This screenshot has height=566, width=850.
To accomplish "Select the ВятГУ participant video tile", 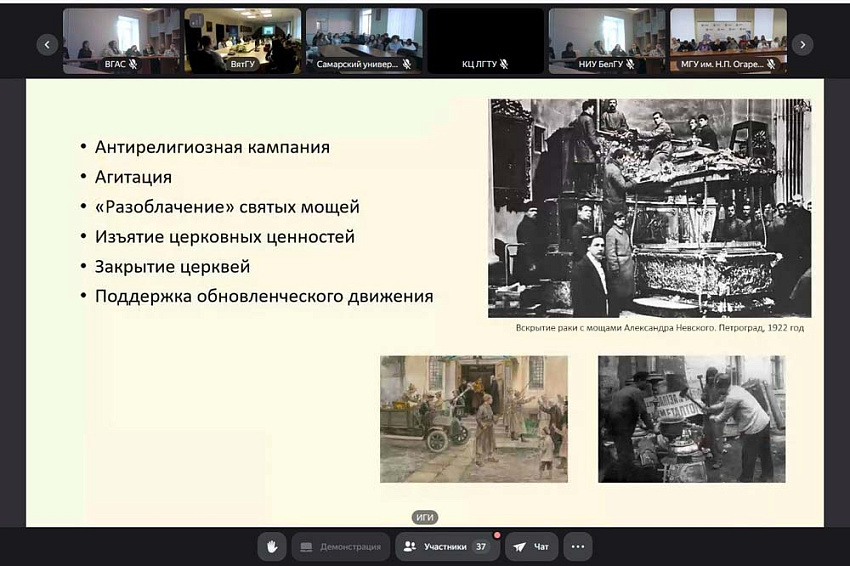I will click(242, 38).
